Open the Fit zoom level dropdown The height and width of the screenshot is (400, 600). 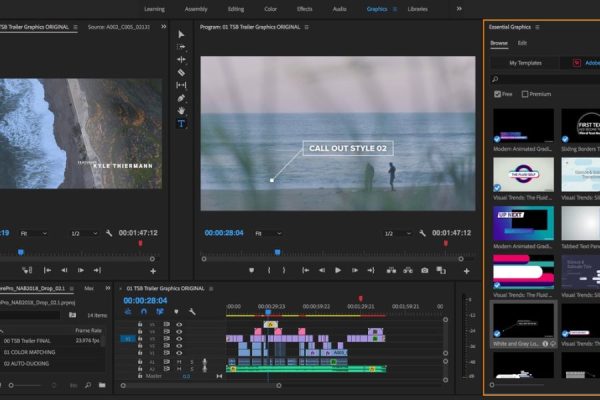[266, 233]
